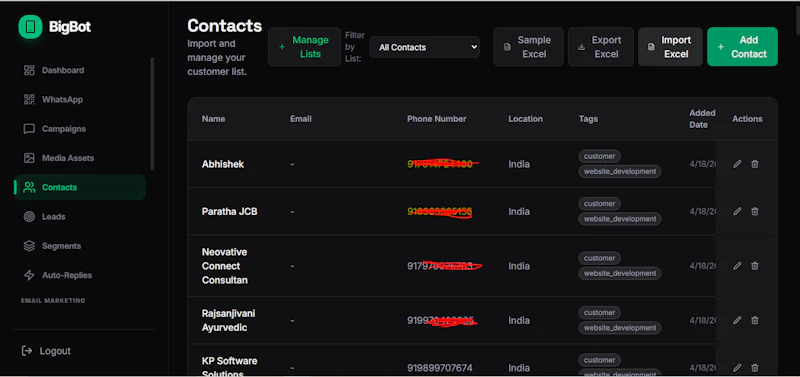Click customer tag in Abhishek row
Screen dimensions: 800x377
(x=599, y=156)
